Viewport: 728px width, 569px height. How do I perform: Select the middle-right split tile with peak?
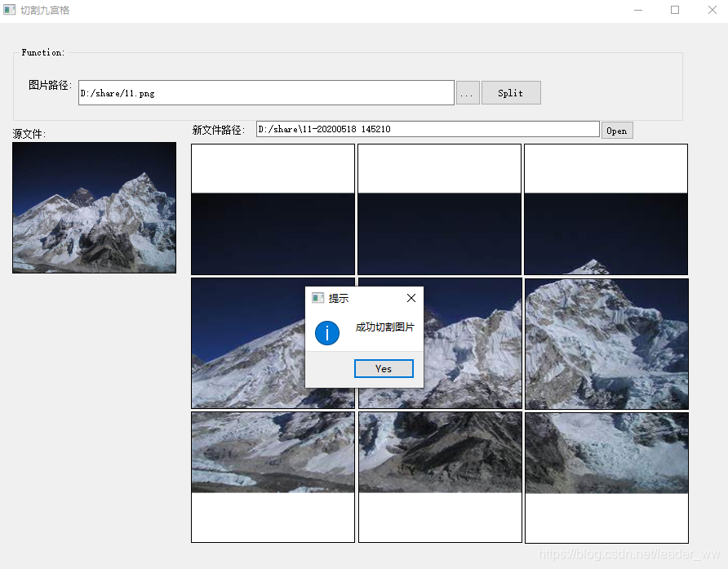click(x=606, y=344)
